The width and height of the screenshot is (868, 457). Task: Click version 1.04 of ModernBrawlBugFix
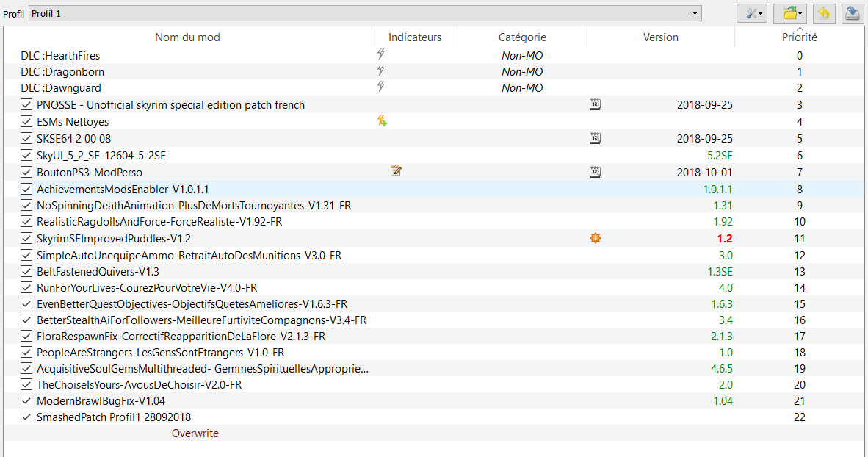pyautogui.click(x=723, y=401)
